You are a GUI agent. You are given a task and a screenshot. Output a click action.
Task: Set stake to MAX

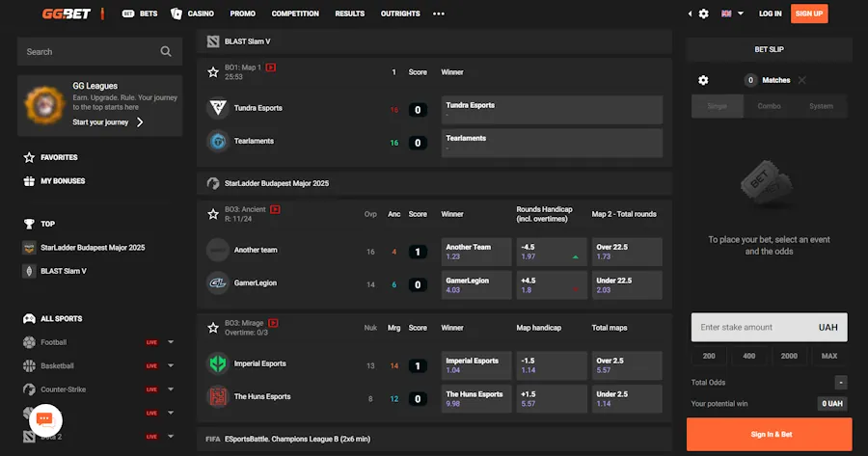(829, 356)
